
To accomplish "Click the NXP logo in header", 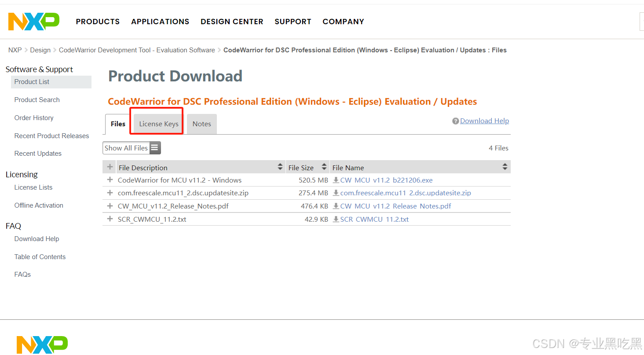I will (34, 22).
